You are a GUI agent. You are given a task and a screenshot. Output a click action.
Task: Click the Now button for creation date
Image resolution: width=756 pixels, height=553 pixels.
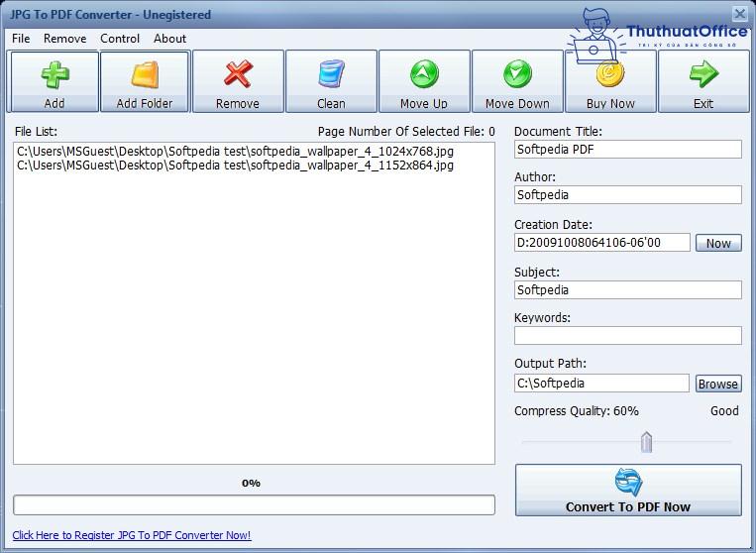click(718, 243)
